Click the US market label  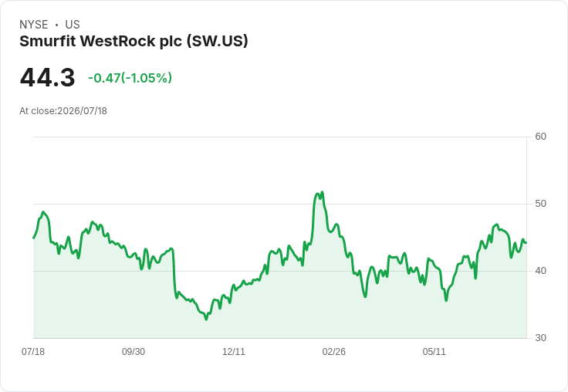(73, 25)
